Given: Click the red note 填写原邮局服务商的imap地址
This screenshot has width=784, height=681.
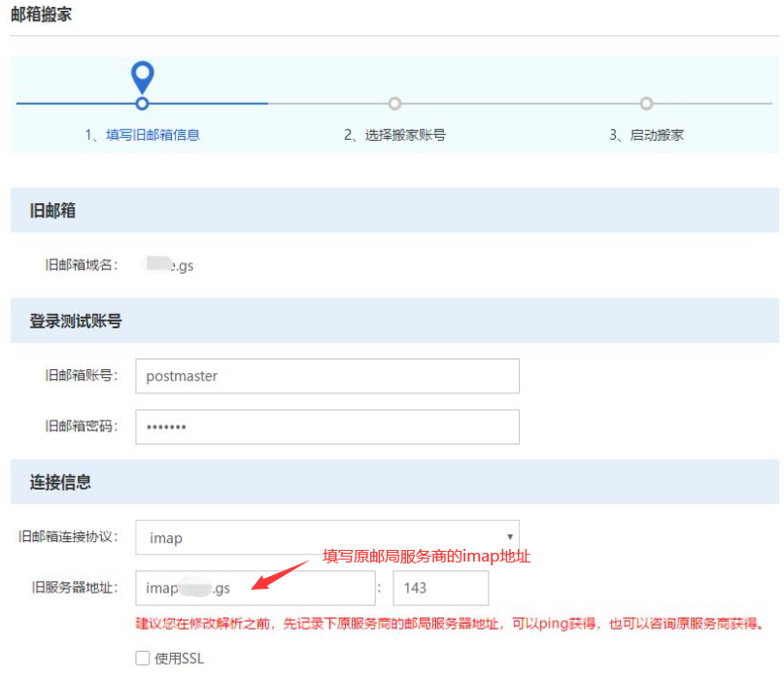Looking at the screenshot, I should [426, 557].
